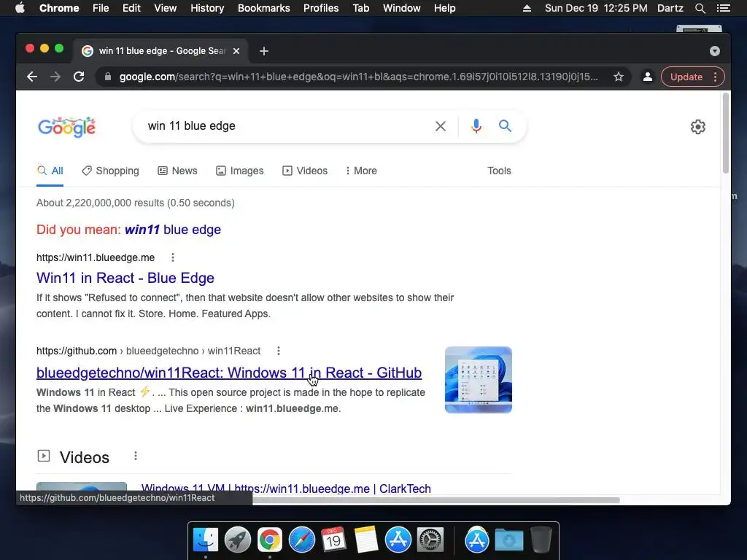747x560 pixels.
Task: Open the Chrome profile avatar menu
Action: click(648, 77)
